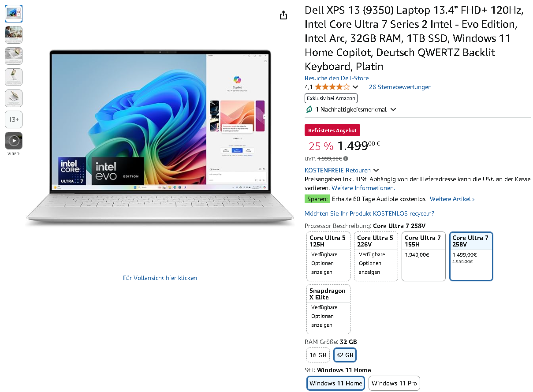Open the 13+ more images thumbnail
Image resolution: width=533 pixels, height=392 pixels.
[x=14, y=119]
